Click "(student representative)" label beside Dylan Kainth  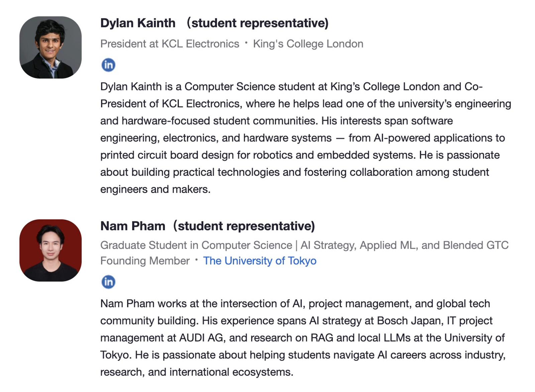257,23
